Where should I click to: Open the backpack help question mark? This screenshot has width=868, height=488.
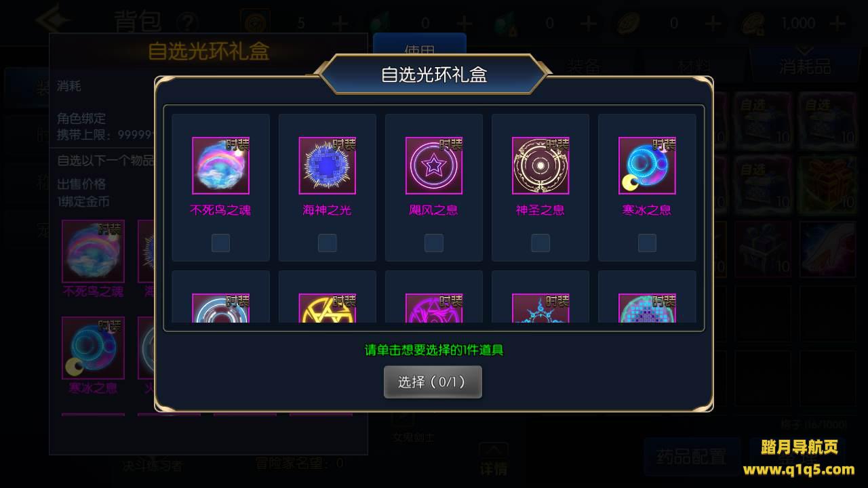[x=187, y=22]
